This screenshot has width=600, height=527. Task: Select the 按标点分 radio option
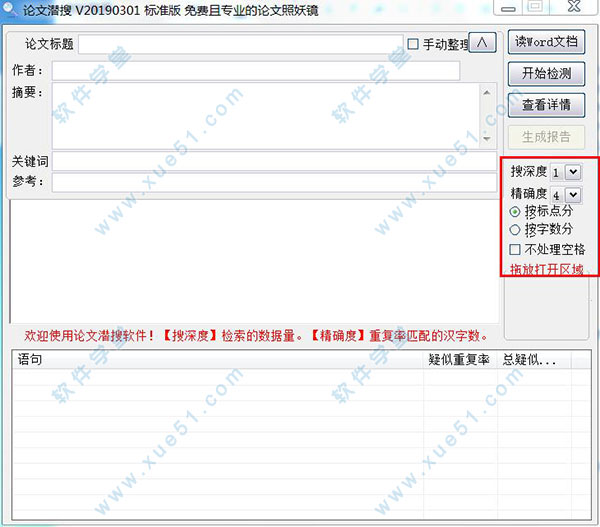515,212
